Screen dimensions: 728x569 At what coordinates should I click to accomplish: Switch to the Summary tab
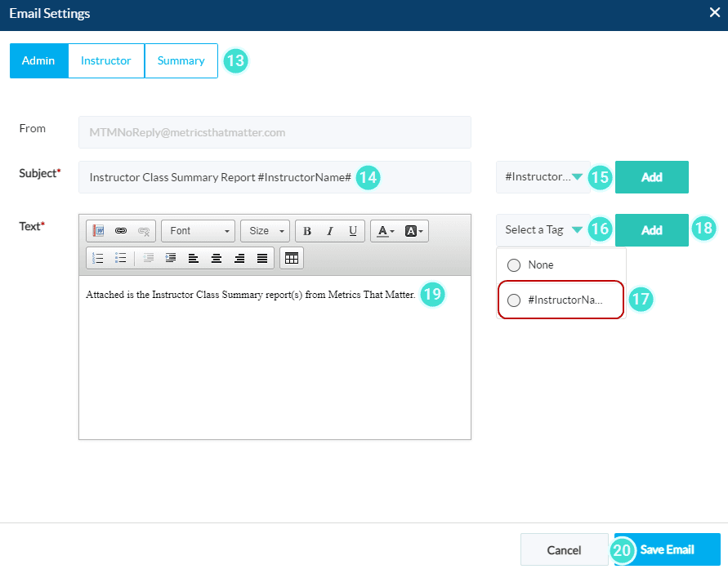tap(181, 60)
